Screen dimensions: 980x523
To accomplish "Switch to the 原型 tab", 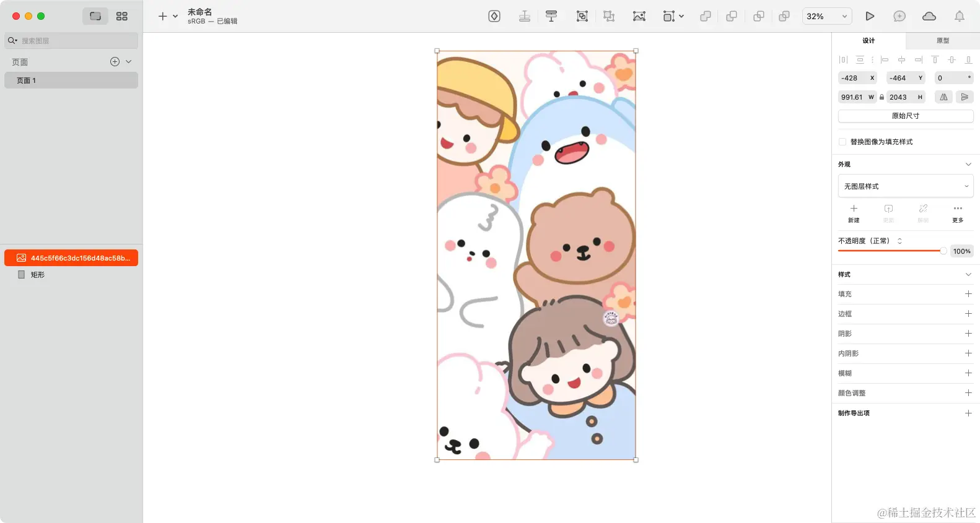I will click(x=943, y=41).
